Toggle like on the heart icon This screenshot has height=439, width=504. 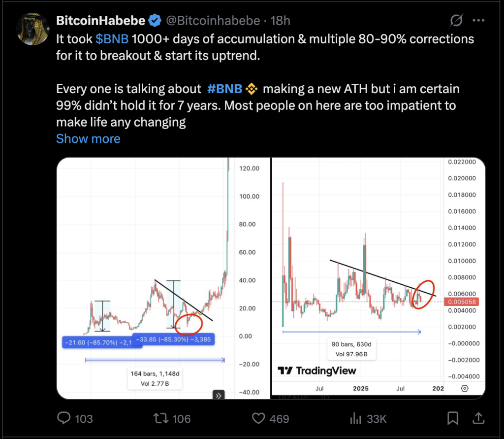259,419
